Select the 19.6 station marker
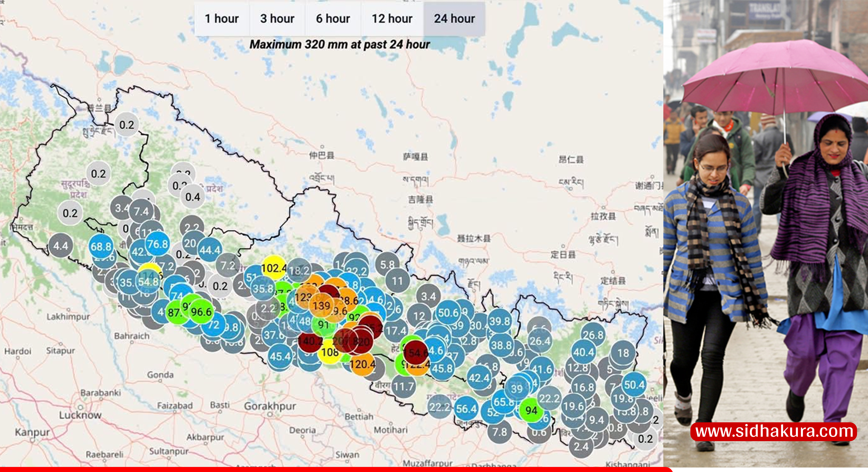This screenshot has height=472, width=868. [573, 406]
